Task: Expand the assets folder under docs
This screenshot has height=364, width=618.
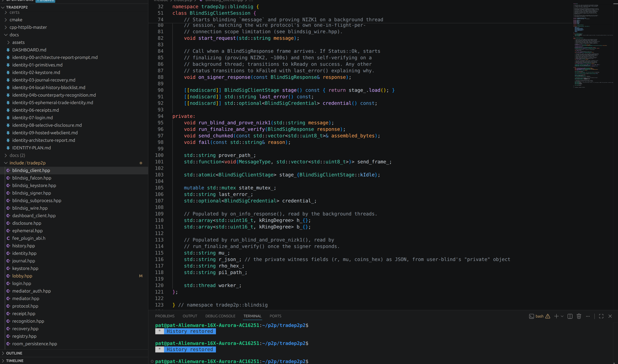Action: tap(8, 42)
